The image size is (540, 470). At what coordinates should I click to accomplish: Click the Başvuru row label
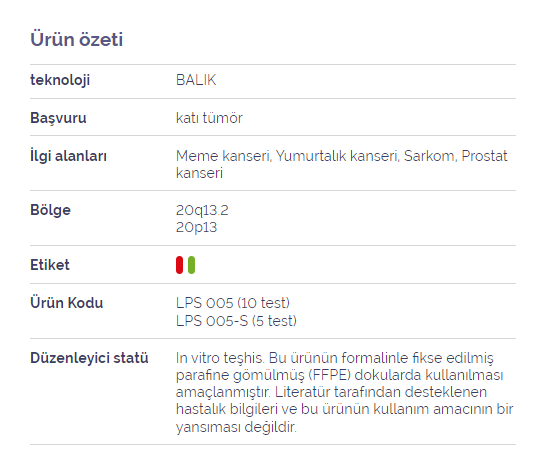(58, 118)
